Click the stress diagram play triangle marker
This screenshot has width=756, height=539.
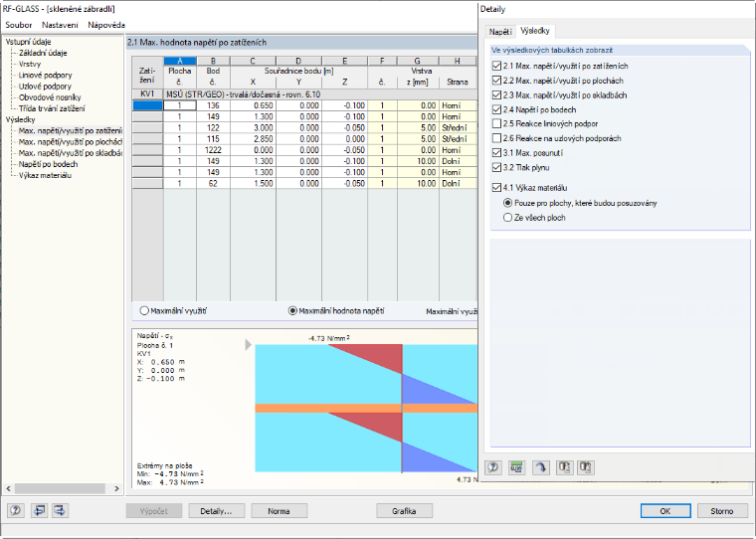249,345
